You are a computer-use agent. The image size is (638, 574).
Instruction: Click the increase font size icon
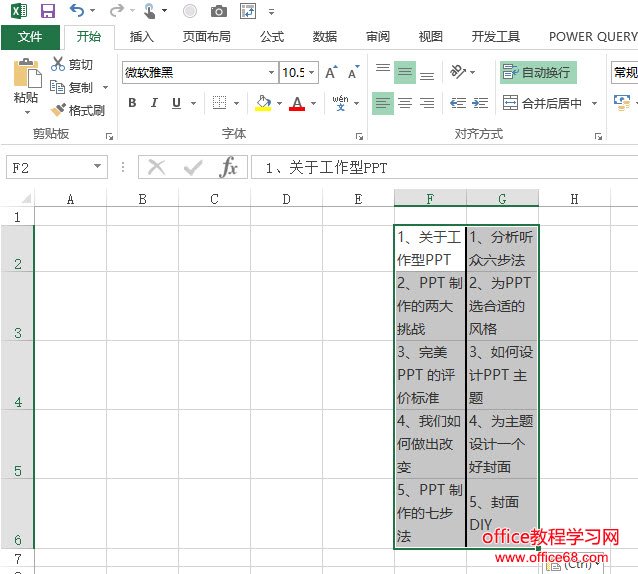pyautogui.click(x=333, y=73)
